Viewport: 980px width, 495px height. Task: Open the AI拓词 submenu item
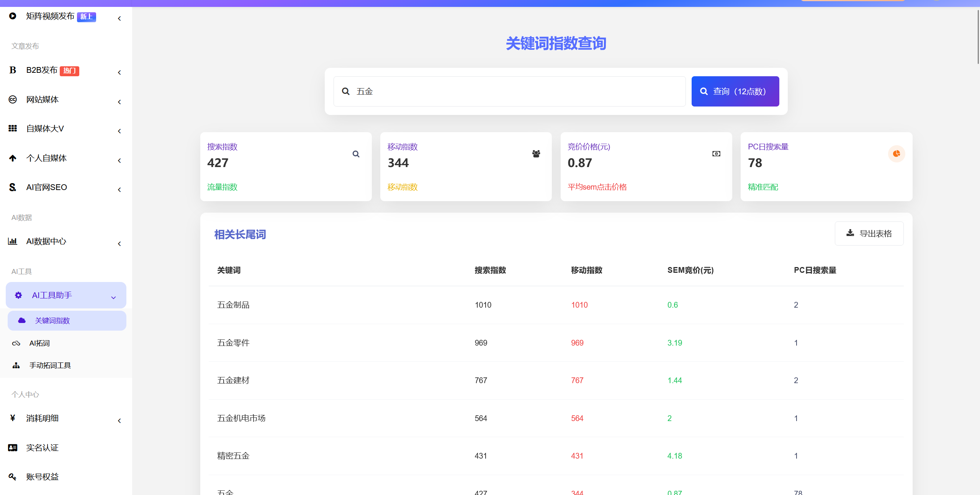click(66, 343)
